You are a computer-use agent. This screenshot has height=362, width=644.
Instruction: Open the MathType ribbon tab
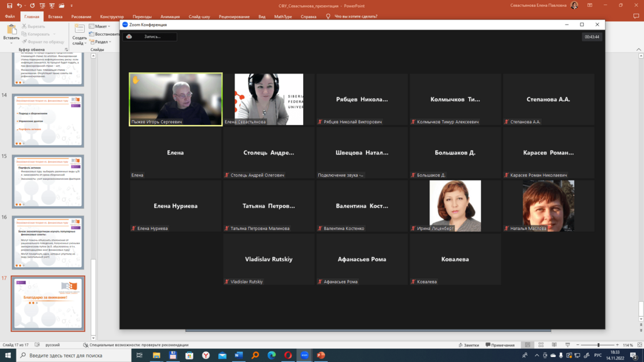coord(283,17)
